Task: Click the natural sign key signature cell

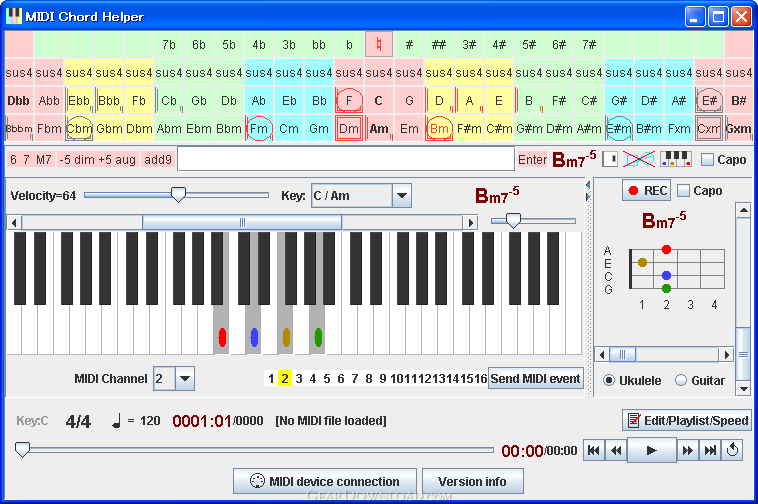Action: (x=379, y=44)
